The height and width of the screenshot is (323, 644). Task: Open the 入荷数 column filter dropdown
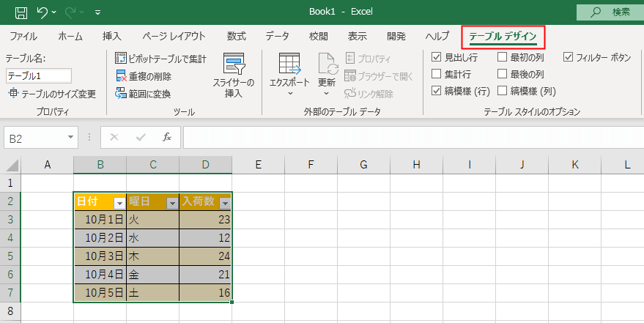(225, 203)
